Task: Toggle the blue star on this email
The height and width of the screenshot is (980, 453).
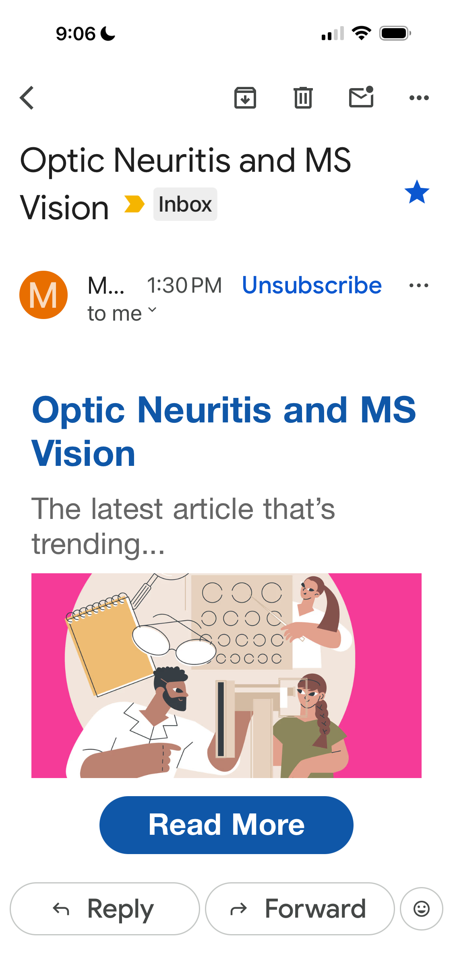Action: 417,192
